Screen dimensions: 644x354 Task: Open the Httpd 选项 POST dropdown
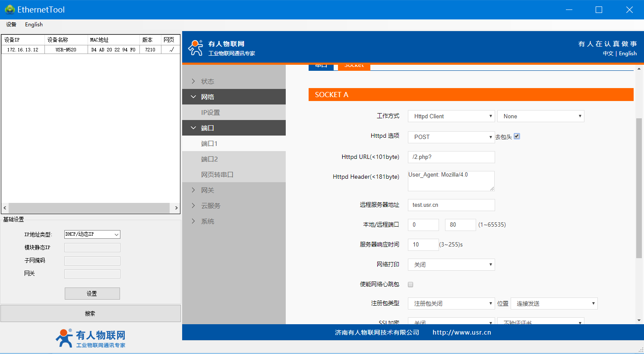pyautogui.click(x=451, y=137)
